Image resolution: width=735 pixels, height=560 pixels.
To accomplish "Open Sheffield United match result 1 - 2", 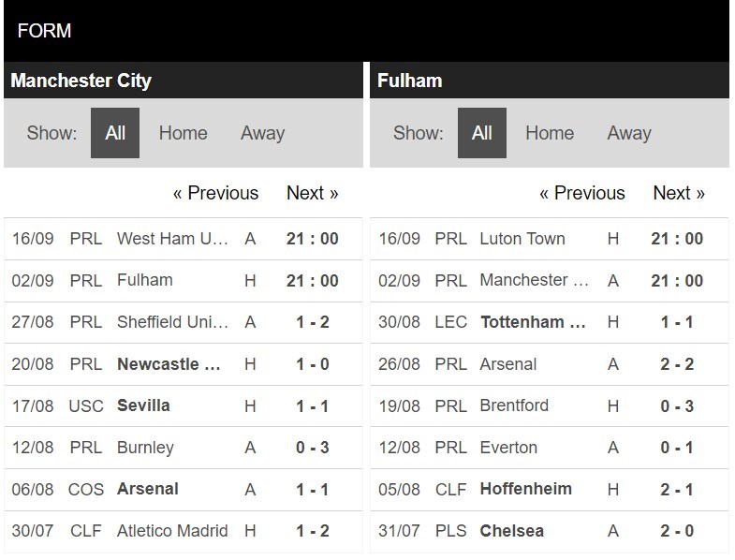I will 313,322.
